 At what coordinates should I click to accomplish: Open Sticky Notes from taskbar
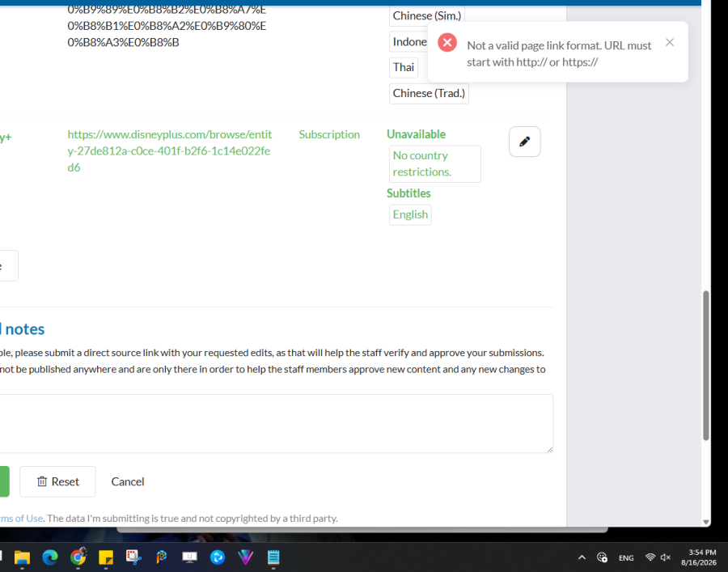(x=106, y=557)
